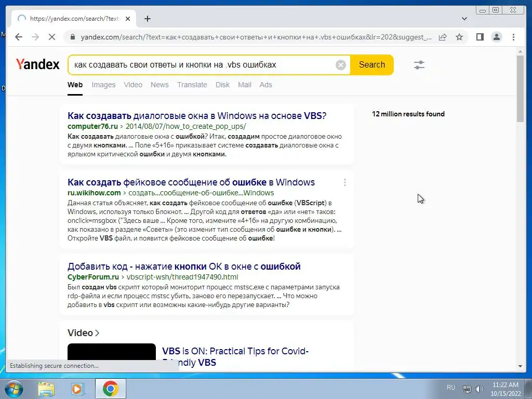Click the page vertical scrollbar thumb
The image size is (532, 399).
[x=520, y=88]
